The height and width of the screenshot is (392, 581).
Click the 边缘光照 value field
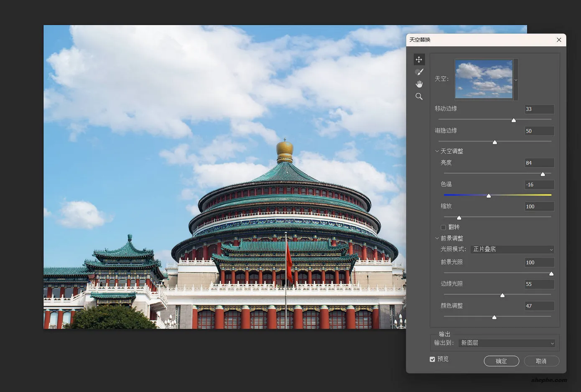(539, 284)
